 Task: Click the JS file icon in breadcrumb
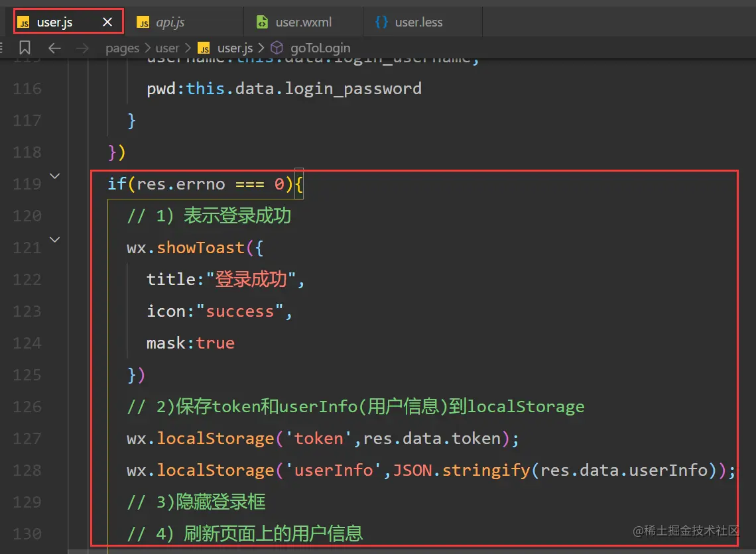tap(204, 48)
